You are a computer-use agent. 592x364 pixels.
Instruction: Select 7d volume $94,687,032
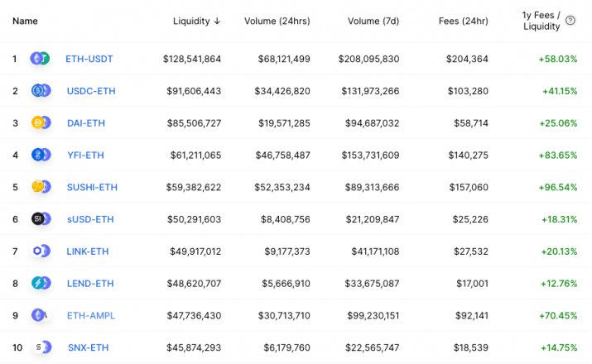(x=373, y=123)
